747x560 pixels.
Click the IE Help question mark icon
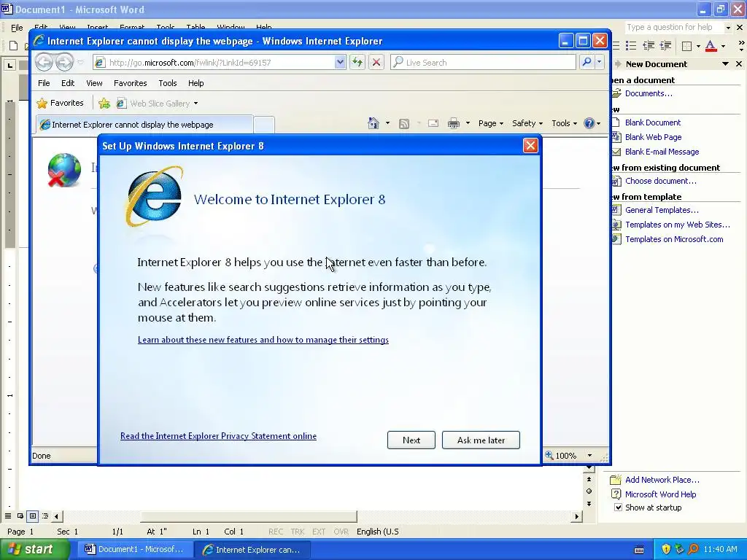pyautogui.click(x=589, y=123)
